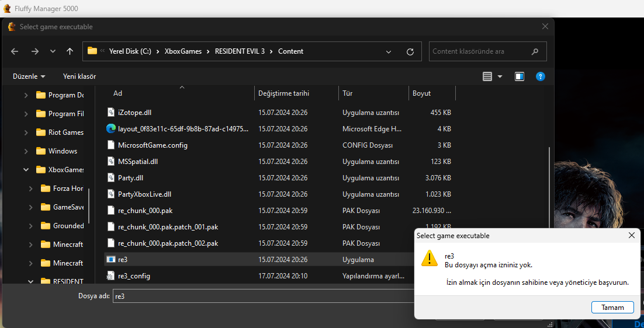Click the Fluffy Manager 5000 title icon
This screenshot has width=644, height=328.
tap(7, 8)
